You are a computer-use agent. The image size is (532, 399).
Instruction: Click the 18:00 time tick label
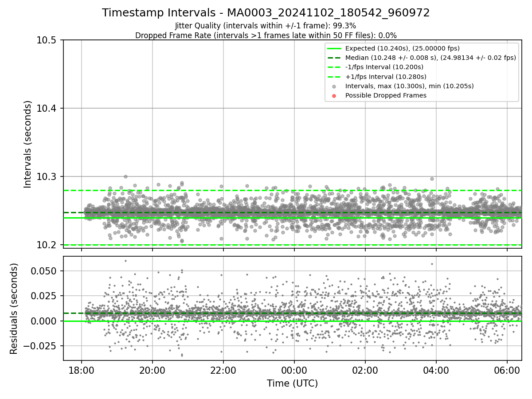[81, 370]
